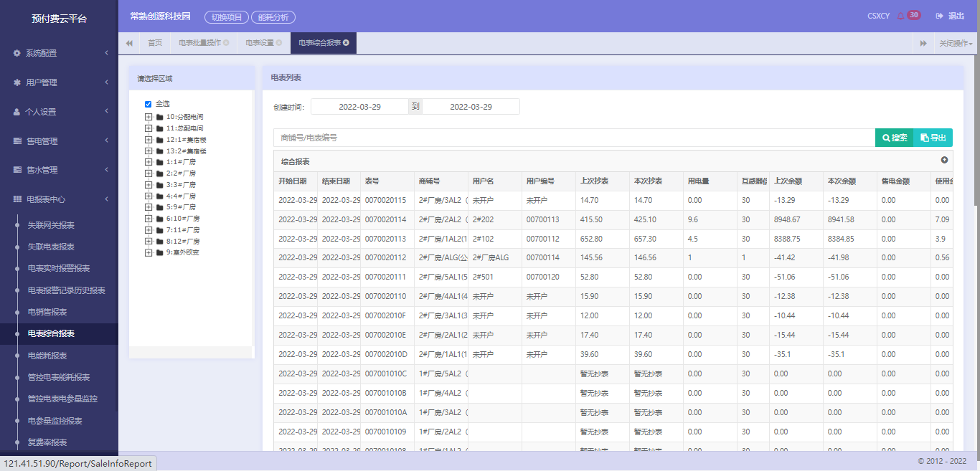Expand tree node 10:分配电间
The image size is (980, 471).
149,117
